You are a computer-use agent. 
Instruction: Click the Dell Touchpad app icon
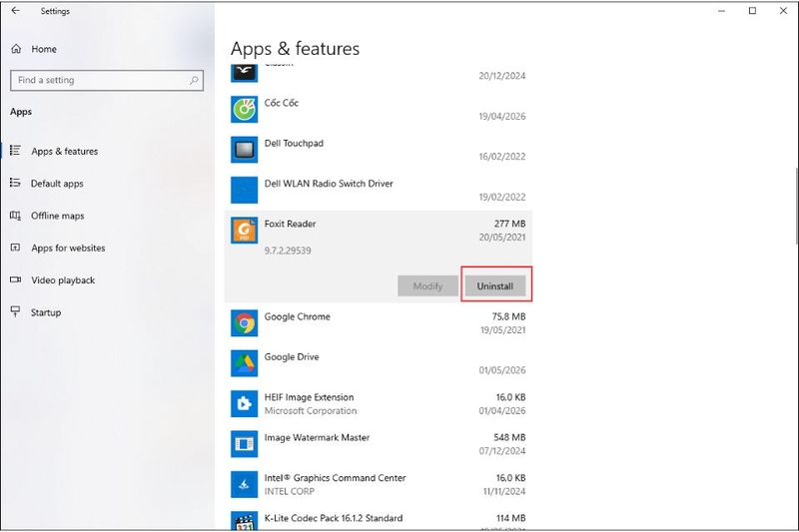point(244,150)
